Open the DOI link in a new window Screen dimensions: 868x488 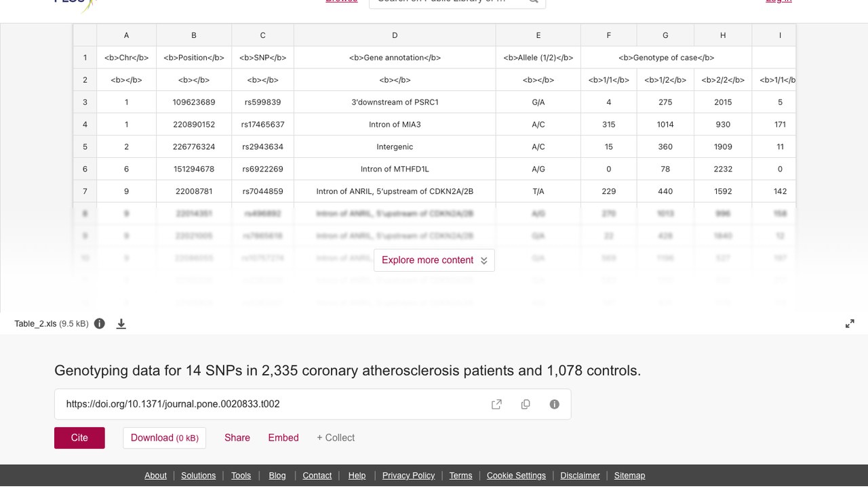(x=496, y=404)
